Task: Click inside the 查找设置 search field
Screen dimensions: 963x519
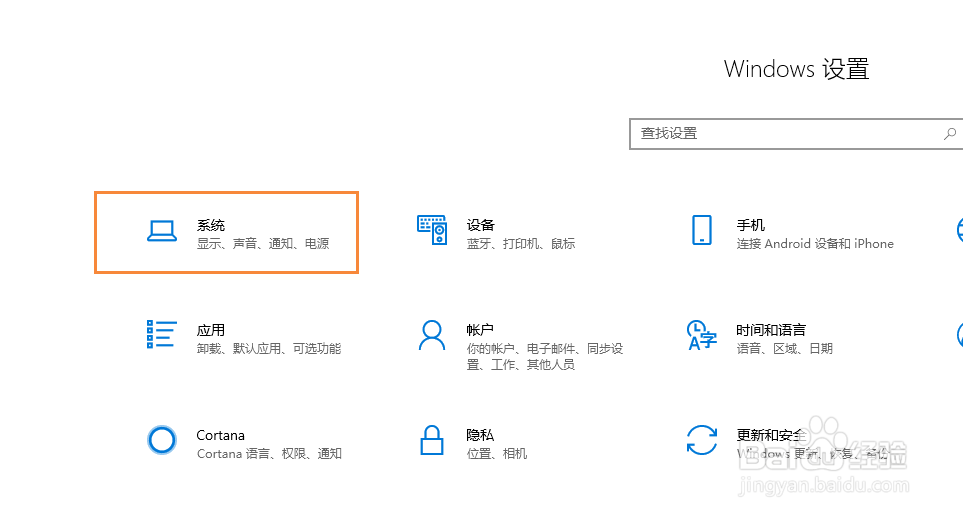Action: click(x=796, y=134)
